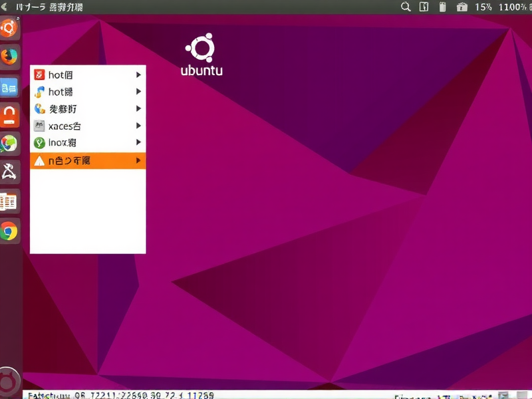Expand the submenu arrow next to xaces entry
This screenshot has width=532, height=399.
(138, 125)
